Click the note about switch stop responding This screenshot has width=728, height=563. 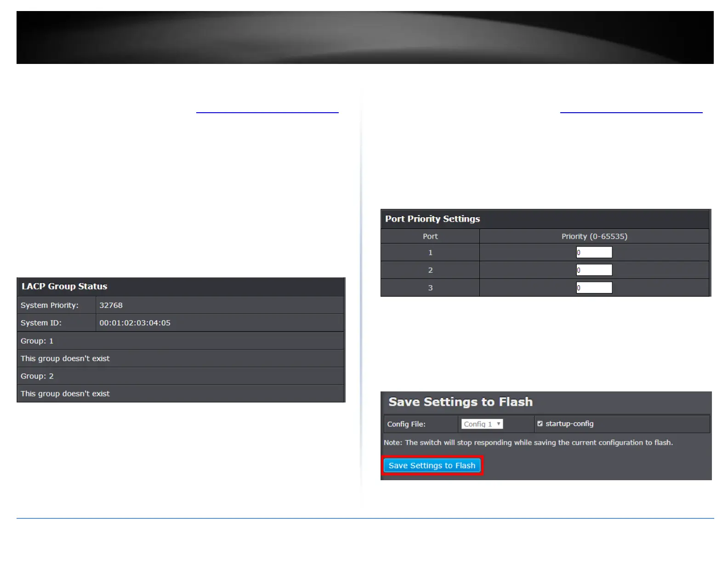[528, 442]
